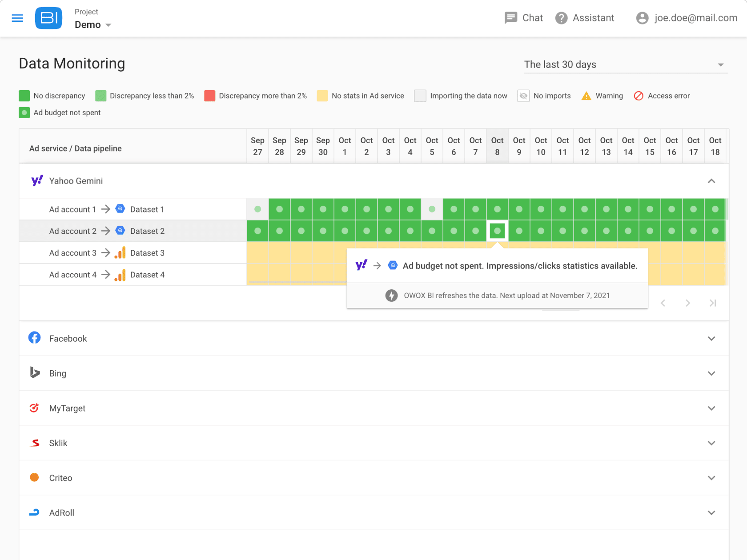Click the Warning triangle legend icon

pos(586,96)
